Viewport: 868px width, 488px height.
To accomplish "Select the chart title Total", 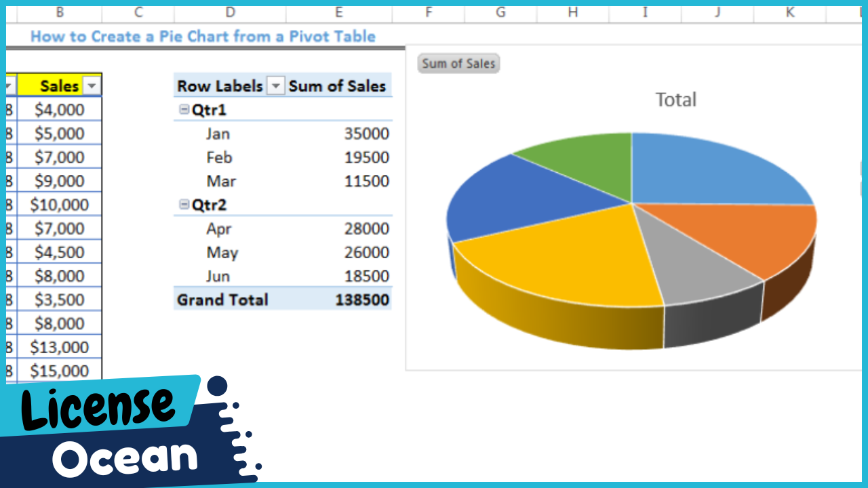I will (675, 99).
